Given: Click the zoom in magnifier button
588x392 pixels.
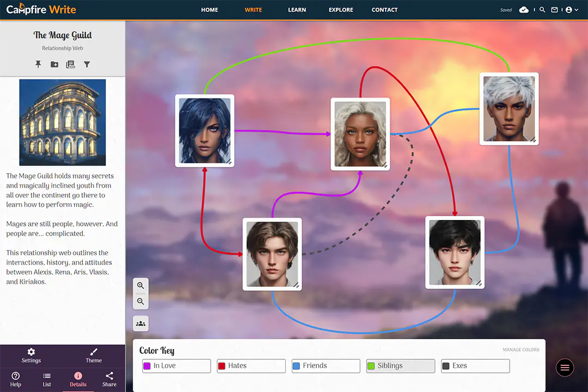Looking at the screenshot, I should click(140, 286).
